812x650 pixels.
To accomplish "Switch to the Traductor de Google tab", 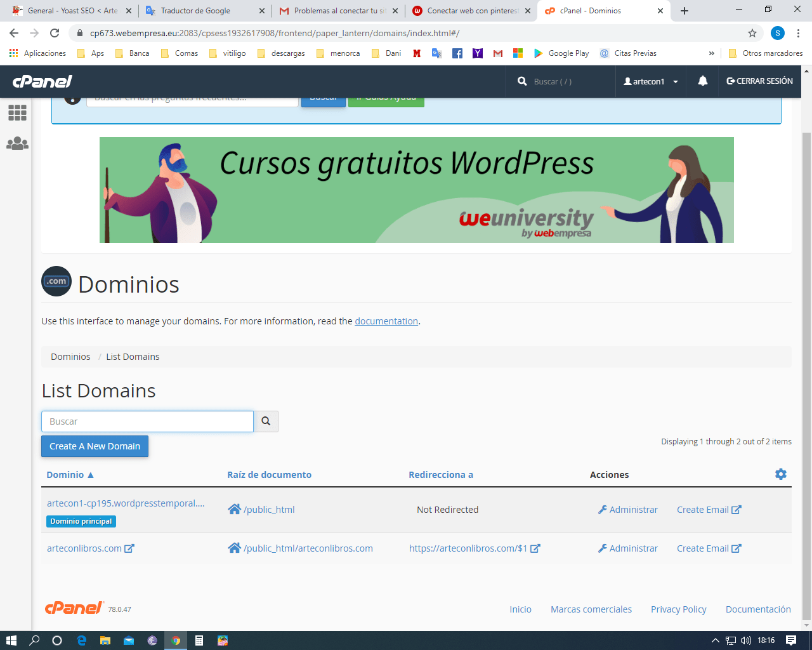I will coord(206,11).
